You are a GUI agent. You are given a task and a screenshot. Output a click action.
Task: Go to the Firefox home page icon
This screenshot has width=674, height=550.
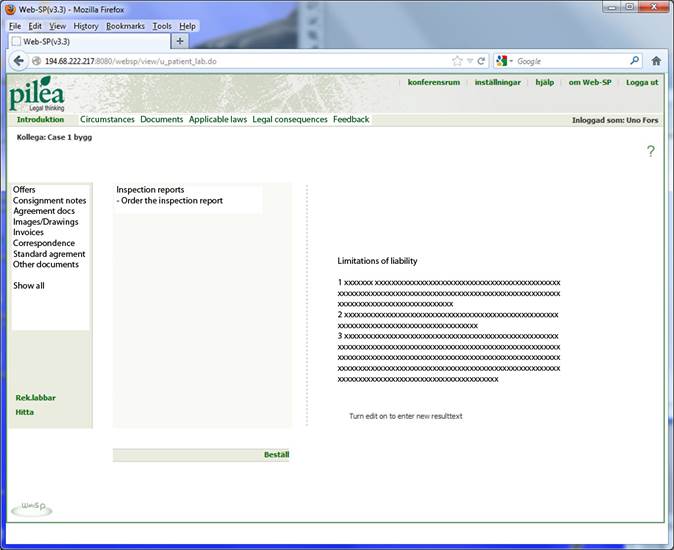(656, 61)
